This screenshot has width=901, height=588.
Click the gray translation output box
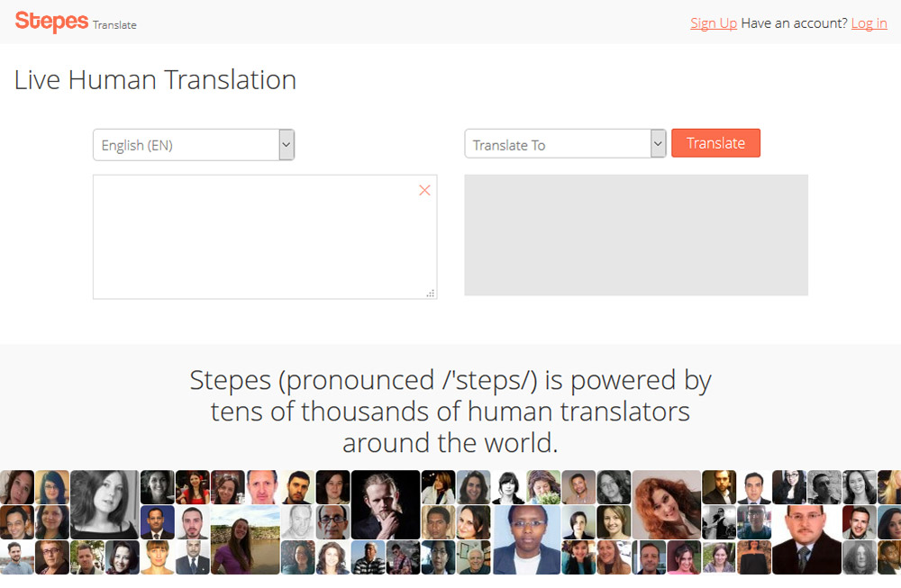636,235
